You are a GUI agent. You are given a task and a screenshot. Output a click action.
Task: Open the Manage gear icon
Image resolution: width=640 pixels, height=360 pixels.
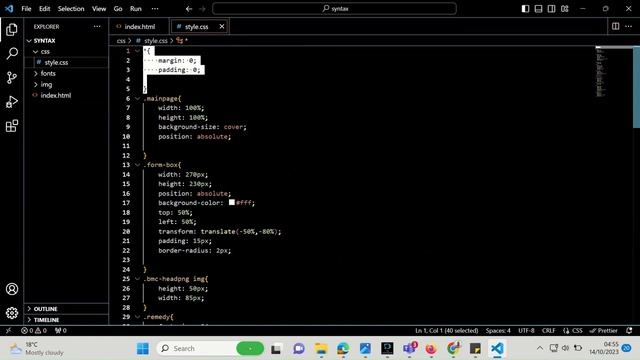(x=12, y=313)
